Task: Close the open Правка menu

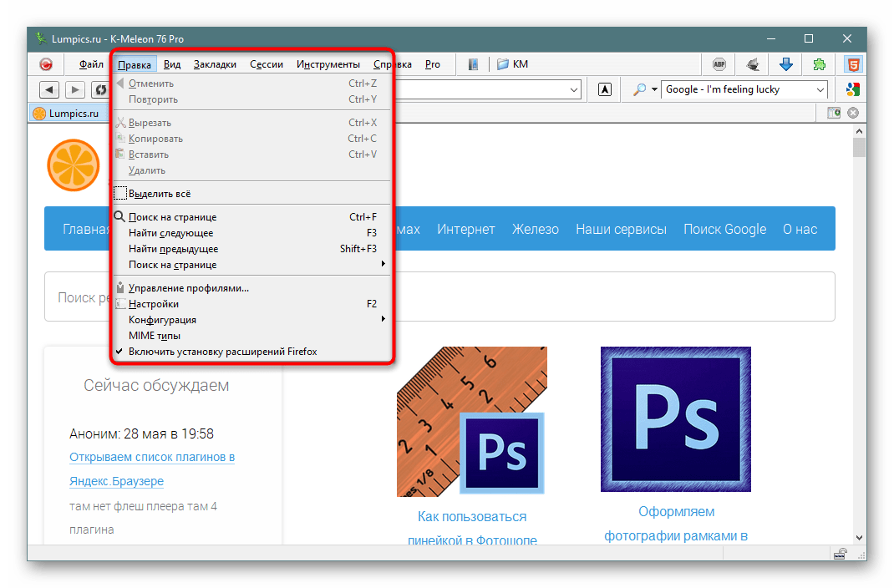Action: point(135,64)
